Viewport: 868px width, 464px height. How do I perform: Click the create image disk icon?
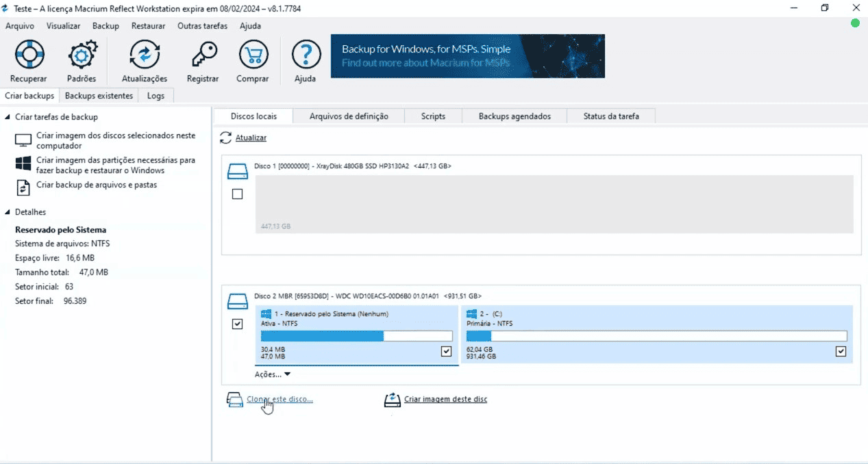click(x=392, y=400)
